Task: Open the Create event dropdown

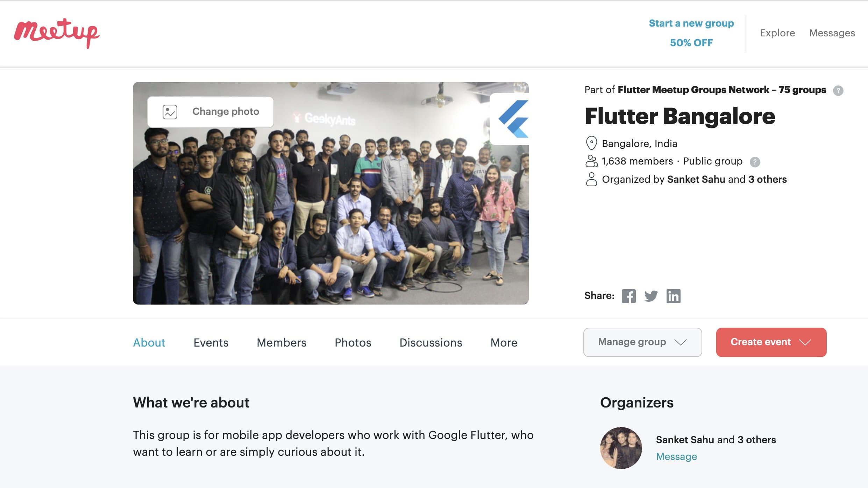Action: click(x=771, y=342)
